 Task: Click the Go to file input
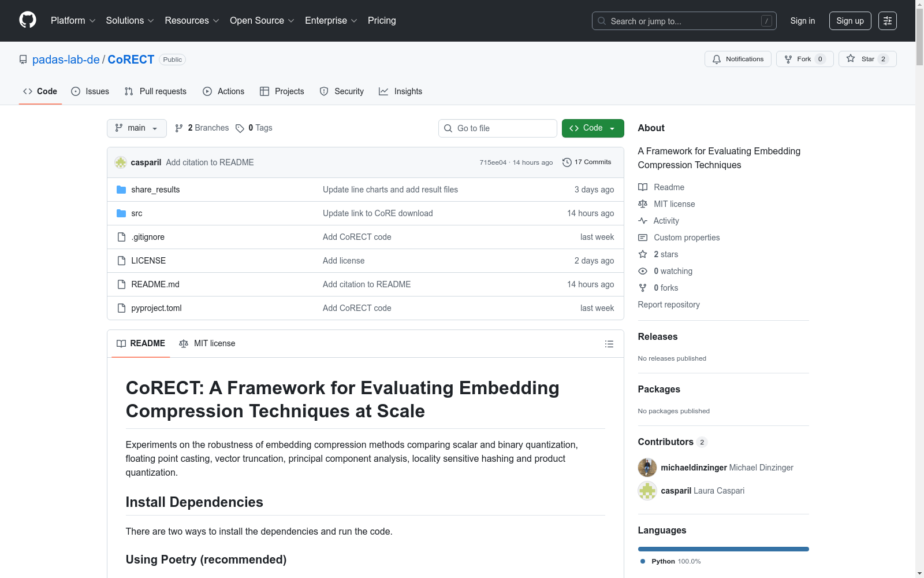click(x=498, y=128)
